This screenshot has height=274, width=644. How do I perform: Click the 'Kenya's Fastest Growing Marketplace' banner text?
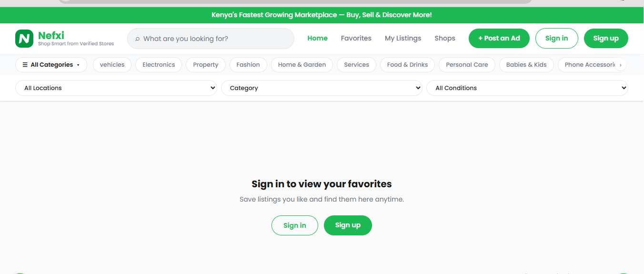click(322, 15)
